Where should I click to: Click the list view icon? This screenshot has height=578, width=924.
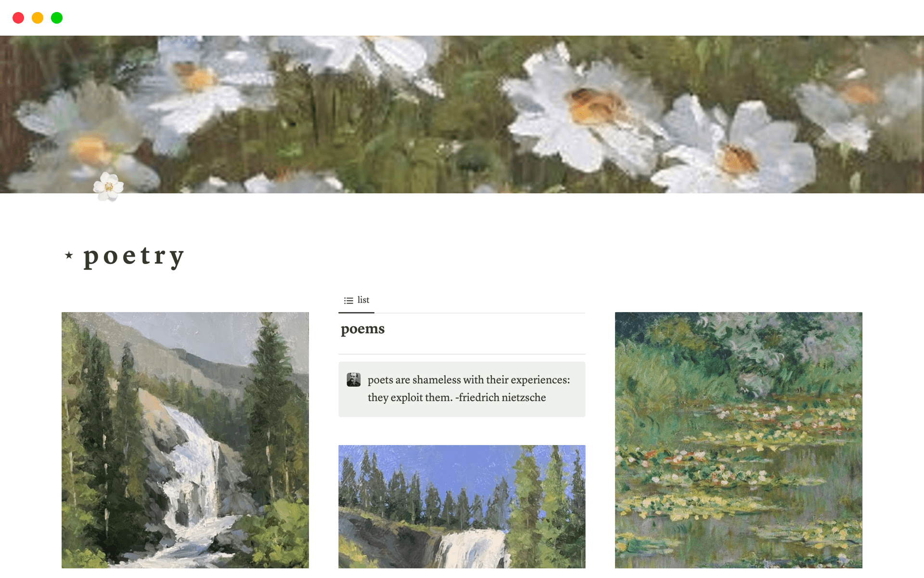point(348,301)
